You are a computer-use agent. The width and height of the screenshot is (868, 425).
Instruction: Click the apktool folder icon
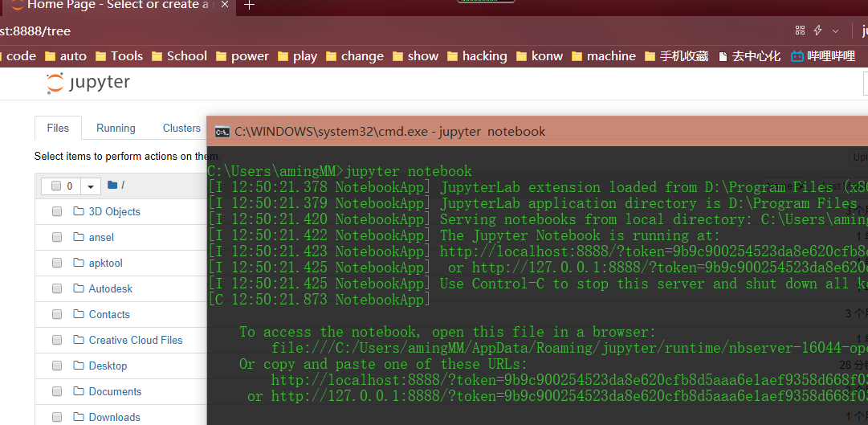click(x=78, y=263)
